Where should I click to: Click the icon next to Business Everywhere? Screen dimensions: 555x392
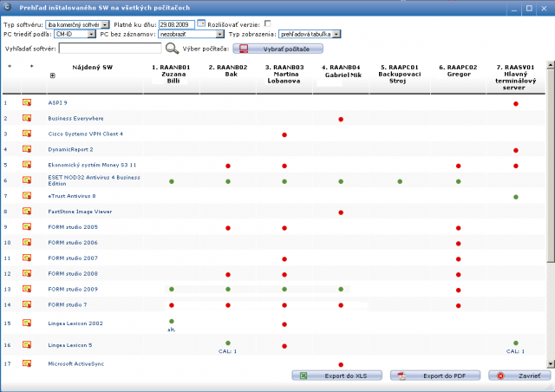click(27, 118)
